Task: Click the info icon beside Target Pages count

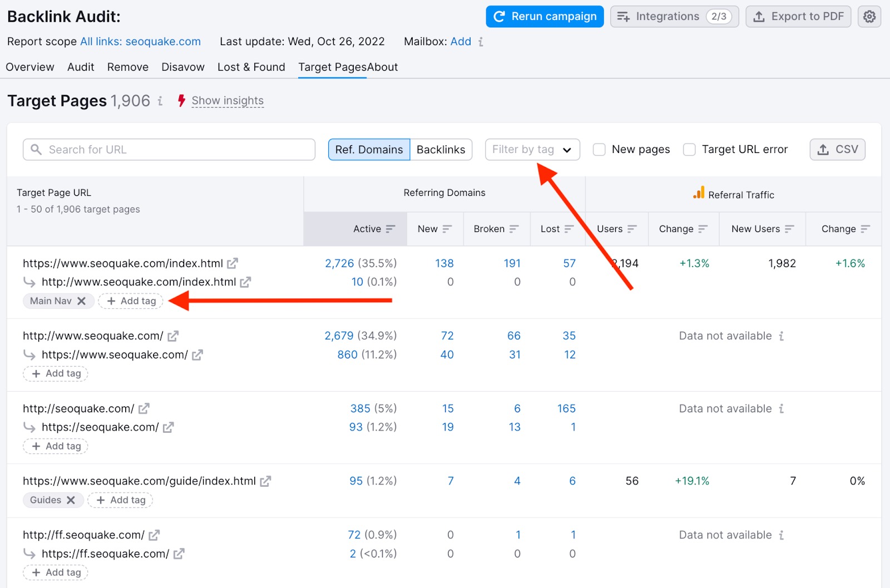Action: coord(160,102)
